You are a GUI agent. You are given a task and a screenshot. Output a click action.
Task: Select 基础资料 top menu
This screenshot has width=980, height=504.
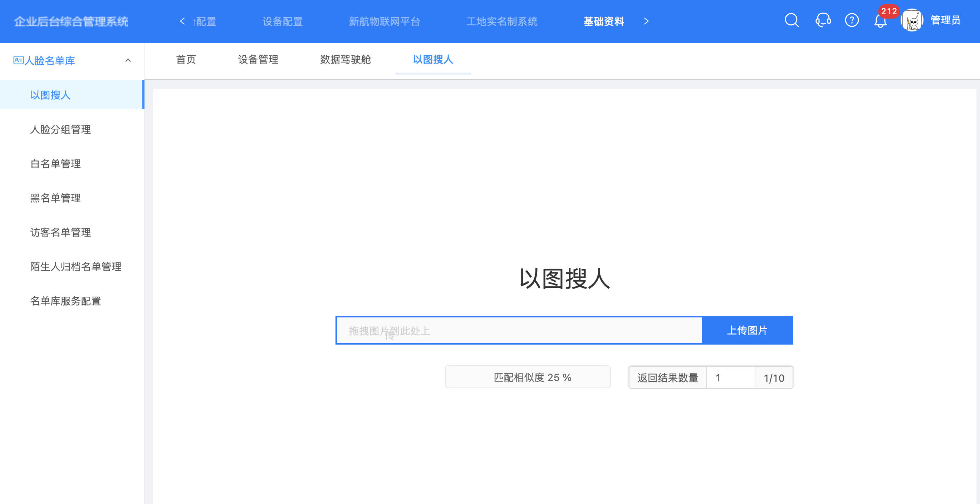(604, 21)
